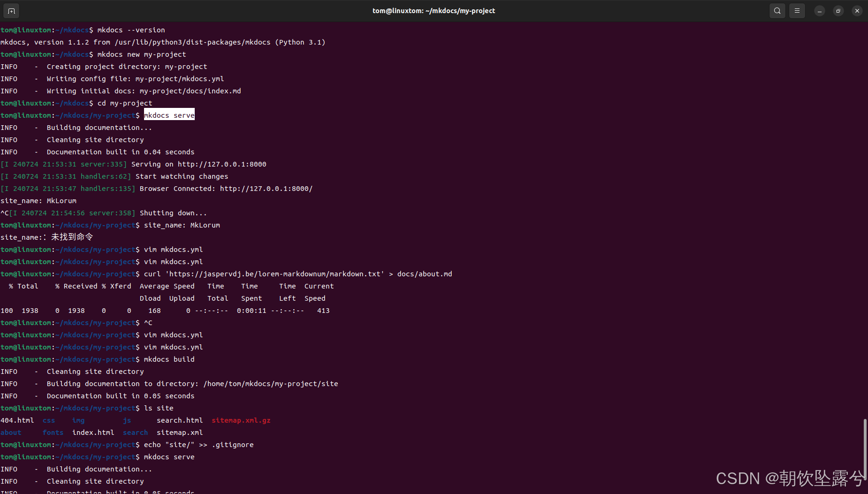Click the '未找到命令' error message
This screenshot has height=494, width=868.
(72, 237)
